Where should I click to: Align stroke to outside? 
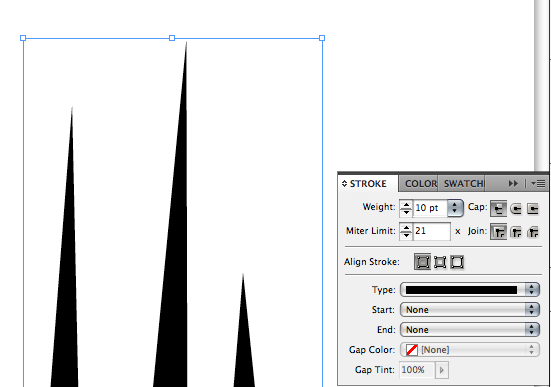pos(457,262)
